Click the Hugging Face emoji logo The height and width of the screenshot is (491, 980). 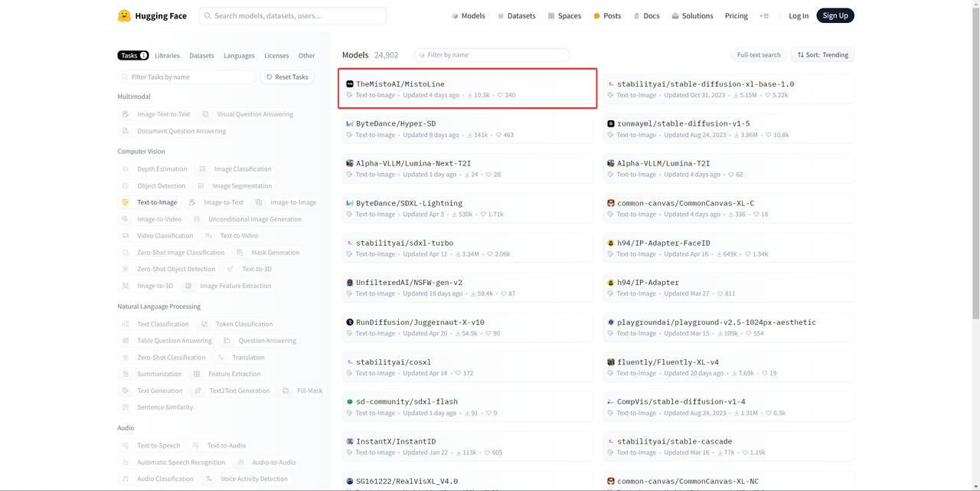coord(124,15)
